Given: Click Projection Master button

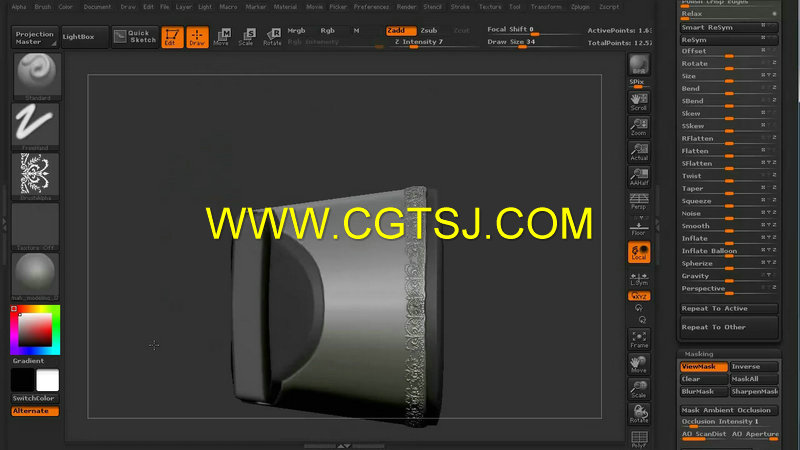Looking at the screenshot, I should [34, 37].
